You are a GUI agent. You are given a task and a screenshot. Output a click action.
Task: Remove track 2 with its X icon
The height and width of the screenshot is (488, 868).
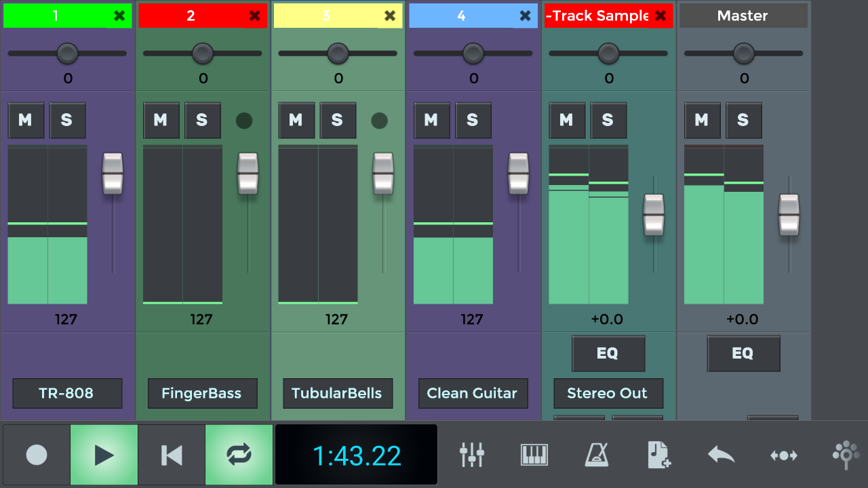point(254,16)
